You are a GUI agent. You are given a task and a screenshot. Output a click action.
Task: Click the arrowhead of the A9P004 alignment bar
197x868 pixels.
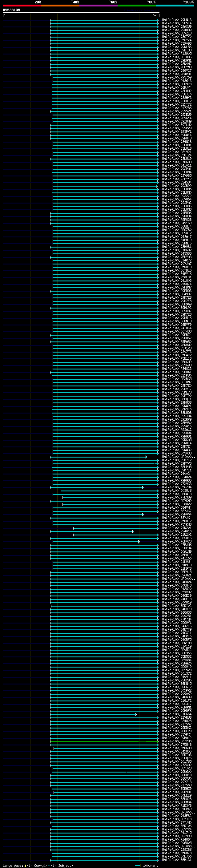143,515
